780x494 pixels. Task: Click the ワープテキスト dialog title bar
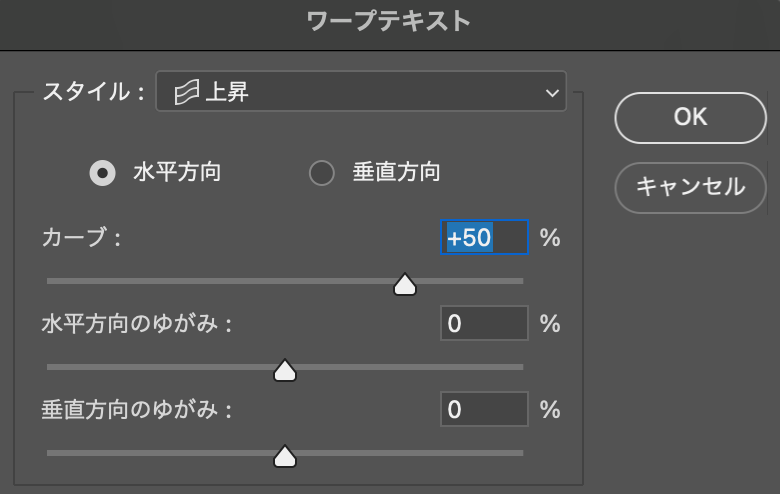389,21
